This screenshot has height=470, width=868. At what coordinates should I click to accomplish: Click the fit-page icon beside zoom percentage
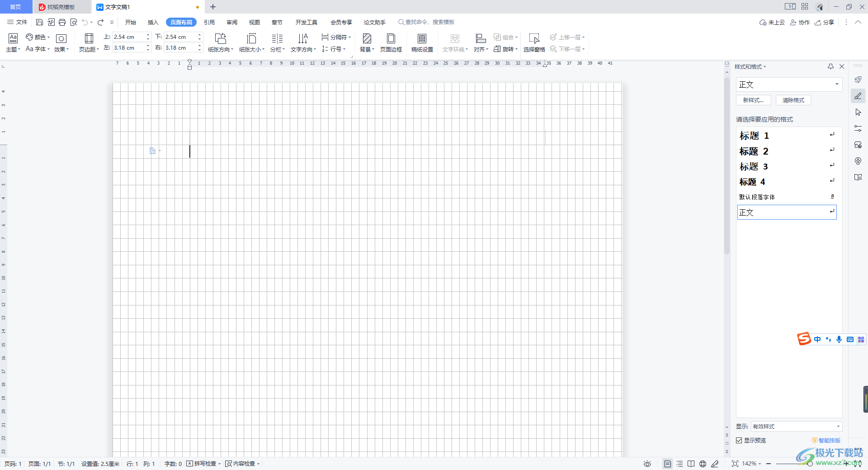pos(735,464)
